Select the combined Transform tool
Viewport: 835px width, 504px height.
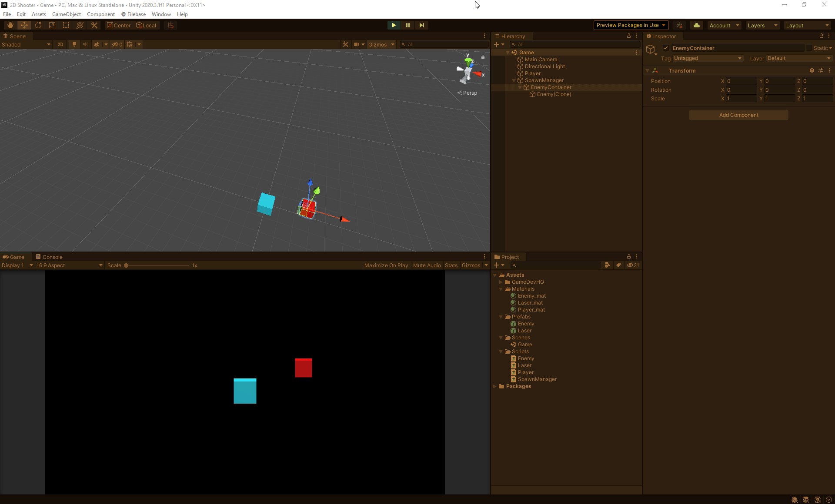coord(80,25)
